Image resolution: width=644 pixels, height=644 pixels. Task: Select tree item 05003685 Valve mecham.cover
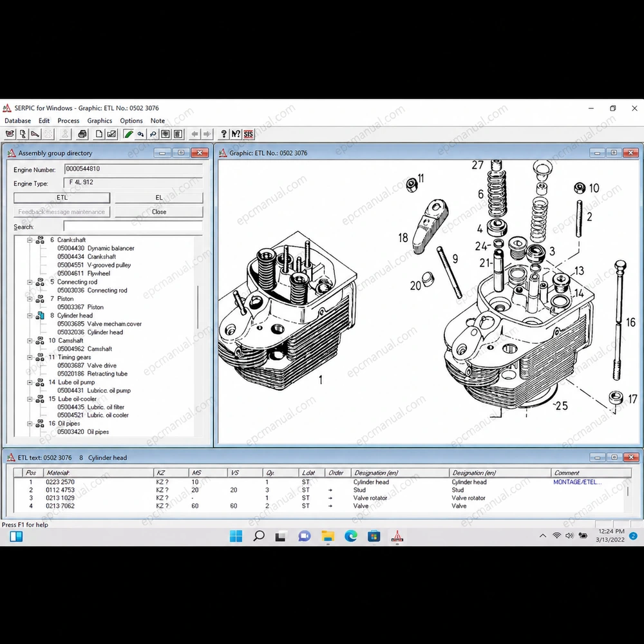tap(99, 324)
